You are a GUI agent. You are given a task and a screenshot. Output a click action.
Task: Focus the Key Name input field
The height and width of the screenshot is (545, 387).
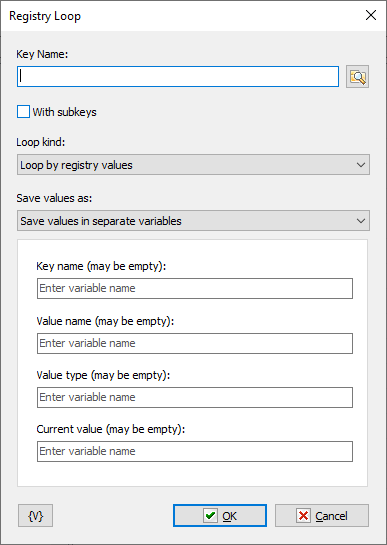click(178, 76)
